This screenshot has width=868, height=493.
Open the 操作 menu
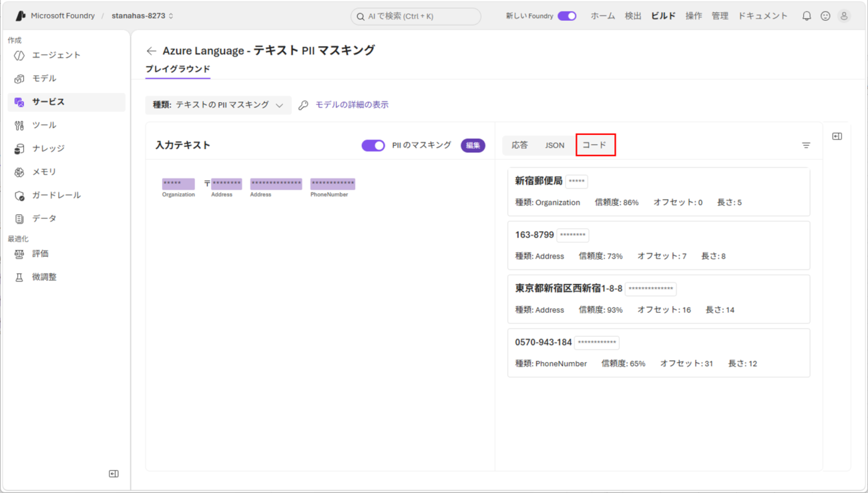[x=694, y=16]
